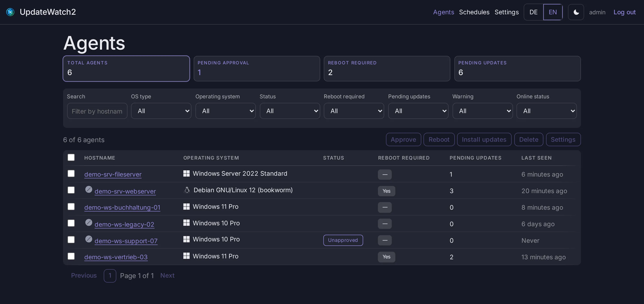Click Windows icon in demo-ws-vertrieb-03 row
644x304 pixels.
click(186, 256)
